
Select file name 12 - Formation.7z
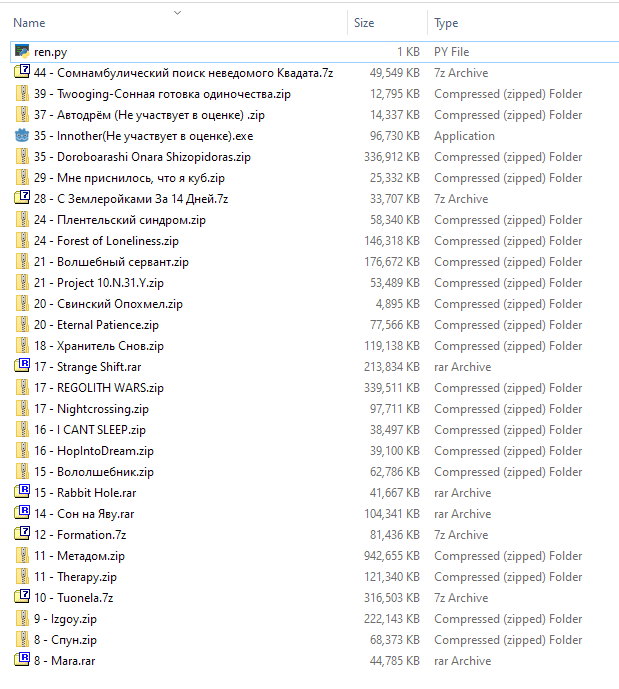[80, 535]
